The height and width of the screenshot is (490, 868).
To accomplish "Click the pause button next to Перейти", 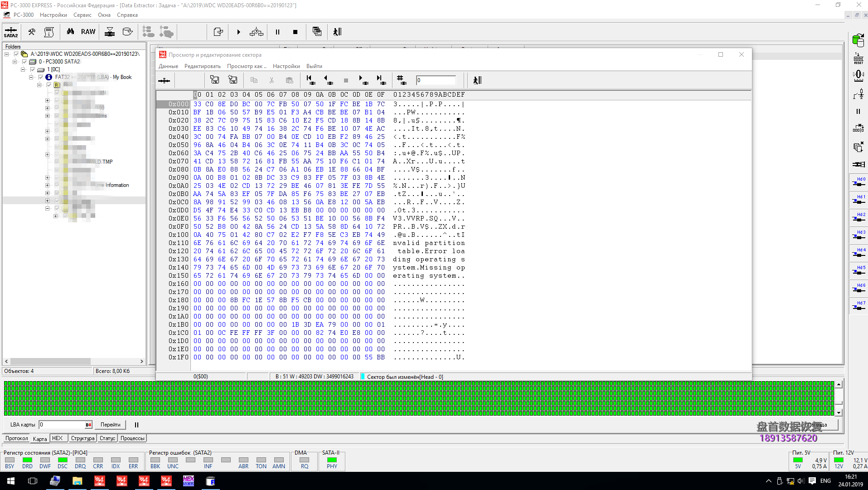I will (136, 425).
